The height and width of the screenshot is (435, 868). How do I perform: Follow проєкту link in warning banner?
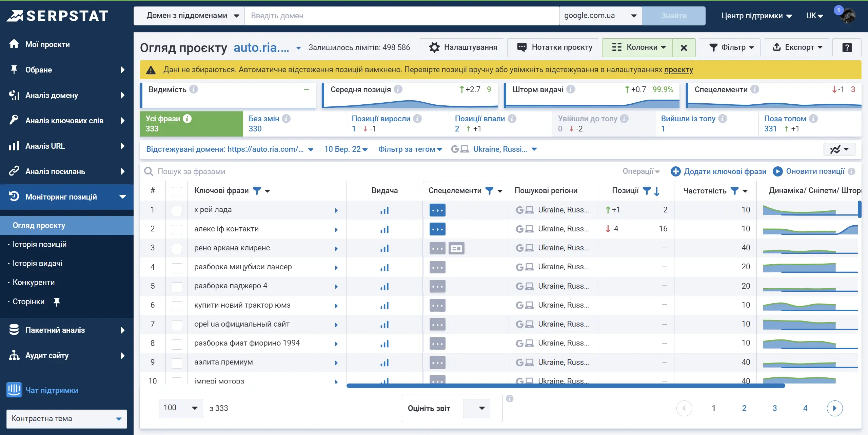[x=678, y=70]
